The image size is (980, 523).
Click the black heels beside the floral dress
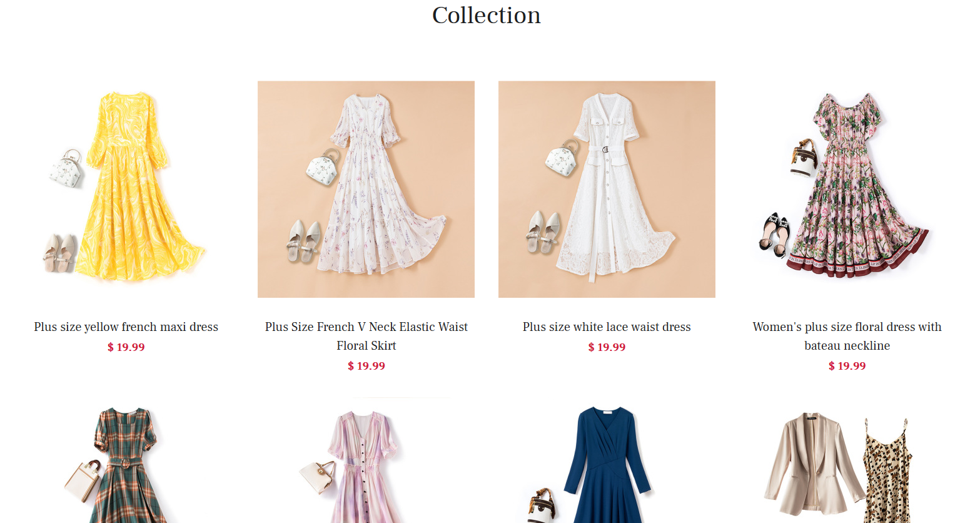(x=775, y=235)
